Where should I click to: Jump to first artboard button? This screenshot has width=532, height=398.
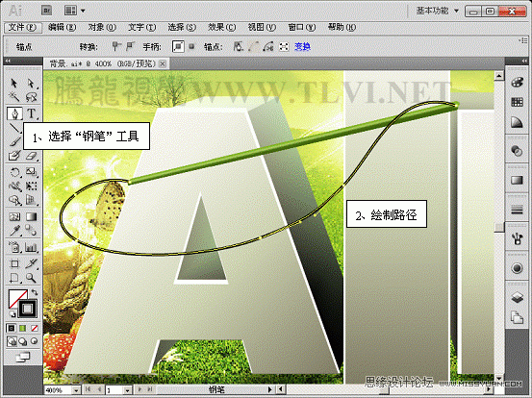(88, 390)
